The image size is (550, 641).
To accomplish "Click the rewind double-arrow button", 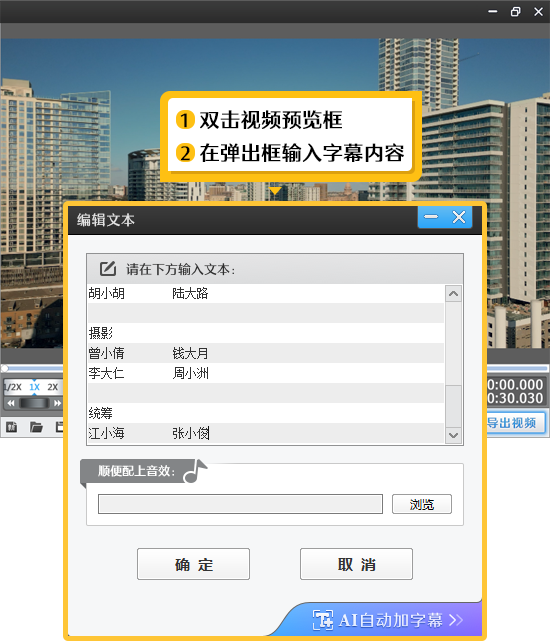I will (11, 403).
